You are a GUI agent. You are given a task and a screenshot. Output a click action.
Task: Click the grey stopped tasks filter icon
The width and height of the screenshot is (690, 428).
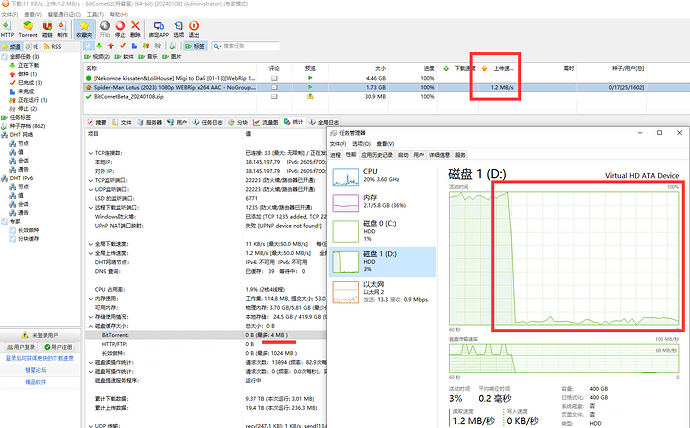(158, 46)
